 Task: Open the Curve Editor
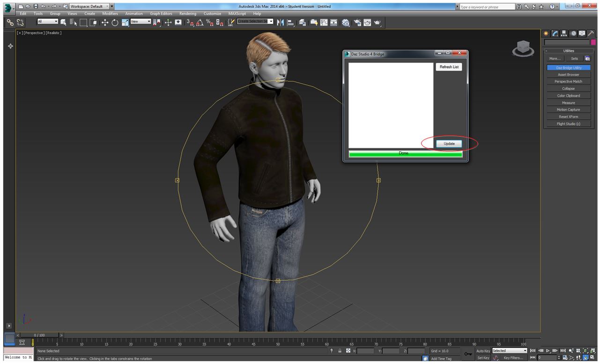(324, 22)
